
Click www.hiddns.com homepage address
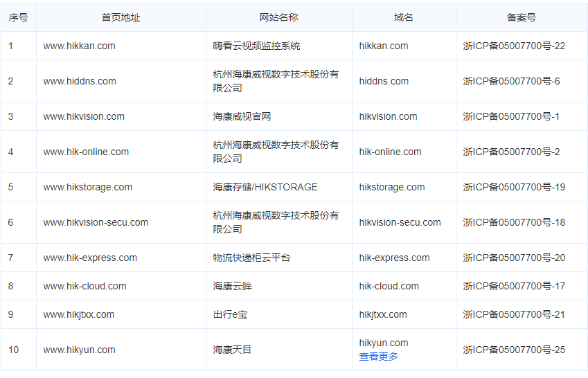coord(80,82)
